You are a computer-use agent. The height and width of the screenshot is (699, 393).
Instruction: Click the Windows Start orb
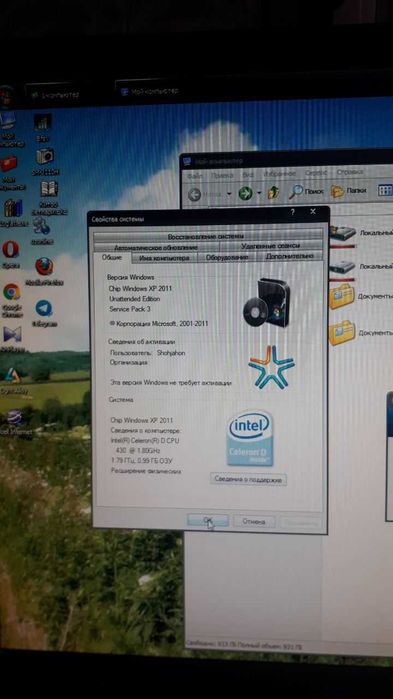pyautogui.click(x=7, y=96)
